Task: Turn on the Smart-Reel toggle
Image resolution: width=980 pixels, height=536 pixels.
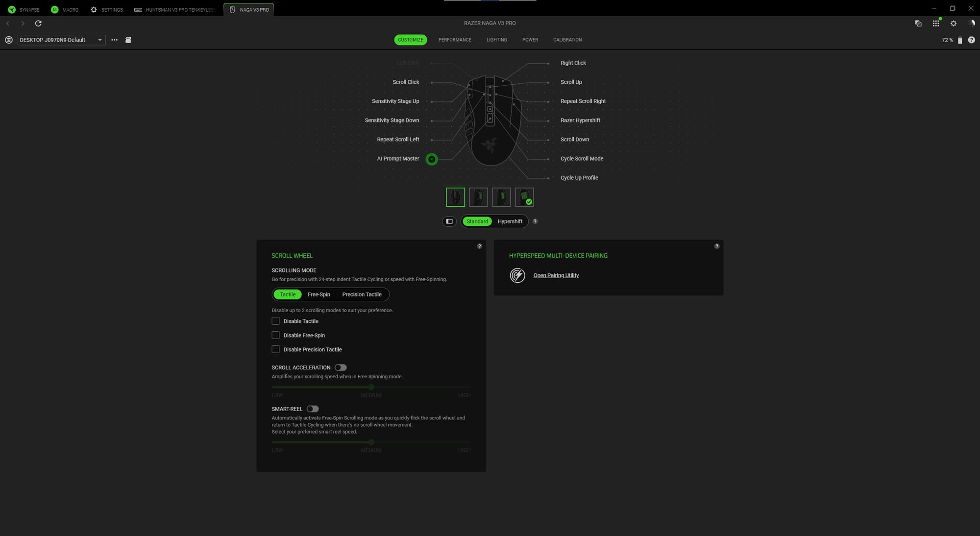Action: 313,409
